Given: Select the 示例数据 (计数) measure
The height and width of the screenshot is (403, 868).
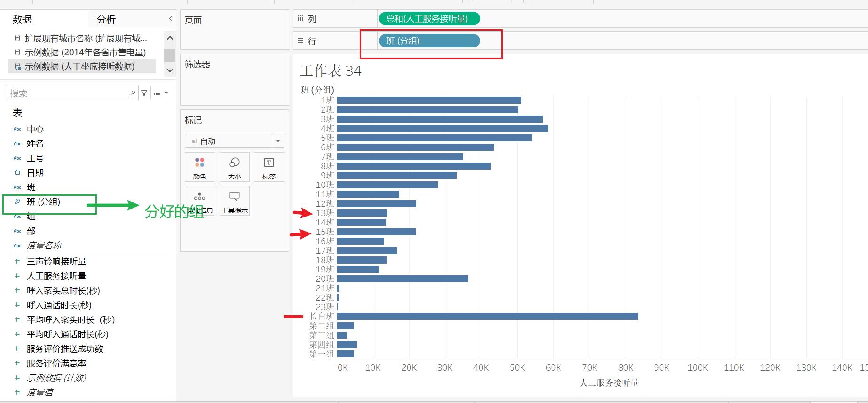Looking at the screenshot, I should click(x=56, y=378).
